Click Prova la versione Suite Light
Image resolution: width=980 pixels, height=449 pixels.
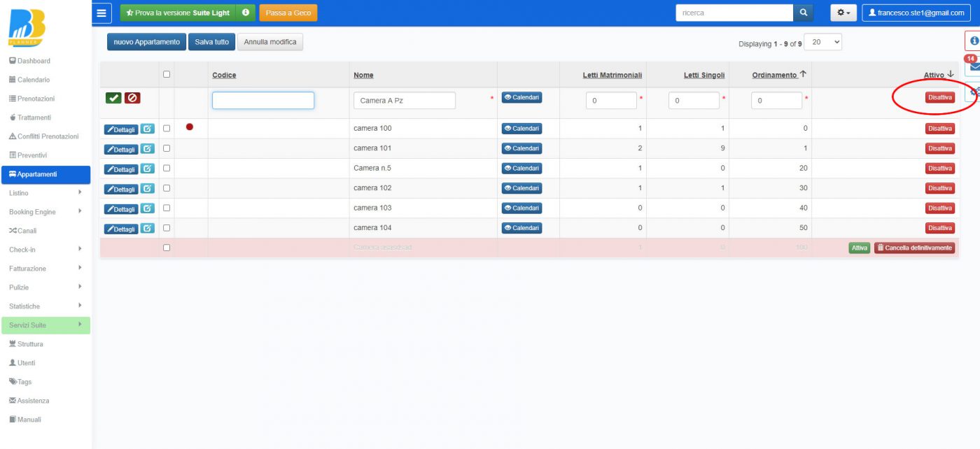pyautogui.click(x=178, y=13)
